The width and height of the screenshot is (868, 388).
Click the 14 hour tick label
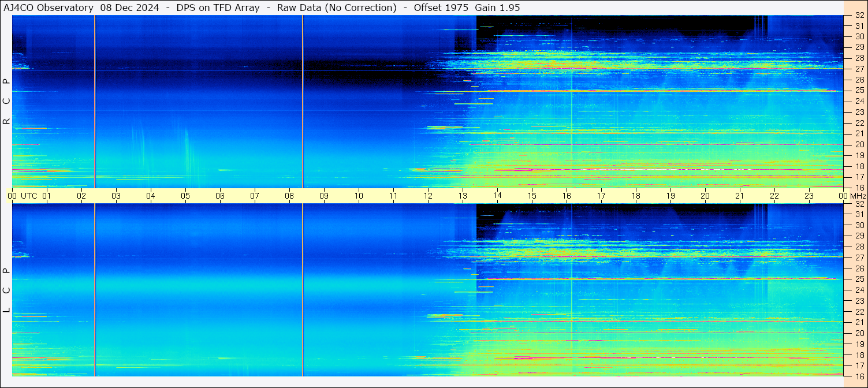497,196
